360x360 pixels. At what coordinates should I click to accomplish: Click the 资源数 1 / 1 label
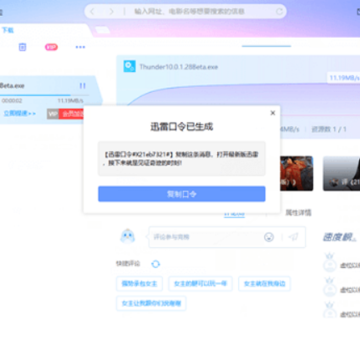[329, 129]
